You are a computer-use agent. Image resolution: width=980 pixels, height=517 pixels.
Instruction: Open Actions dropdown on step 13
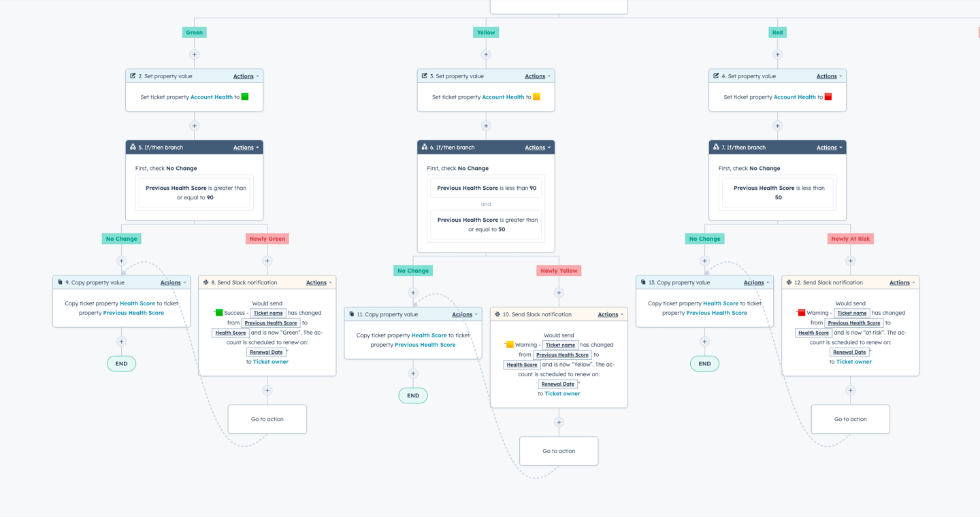pyautogui.click(x=756, y=282)
